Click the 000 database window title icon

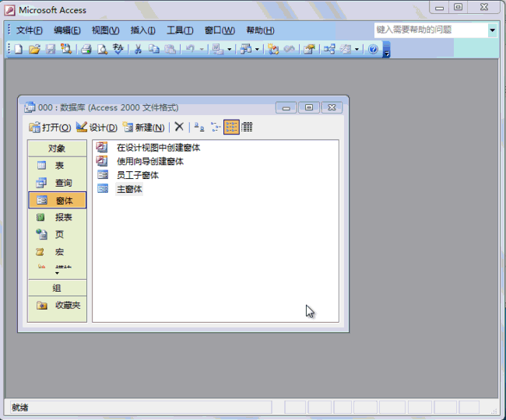click(30, 107)
